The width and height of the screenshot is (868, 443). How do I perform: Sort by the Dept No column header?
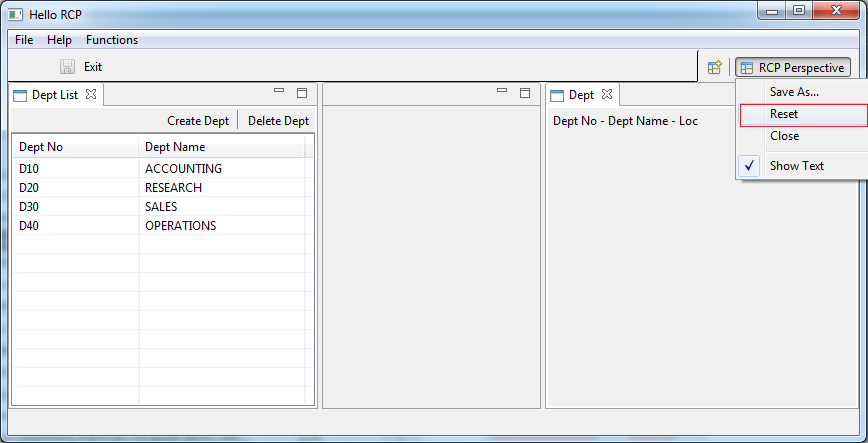75,147
